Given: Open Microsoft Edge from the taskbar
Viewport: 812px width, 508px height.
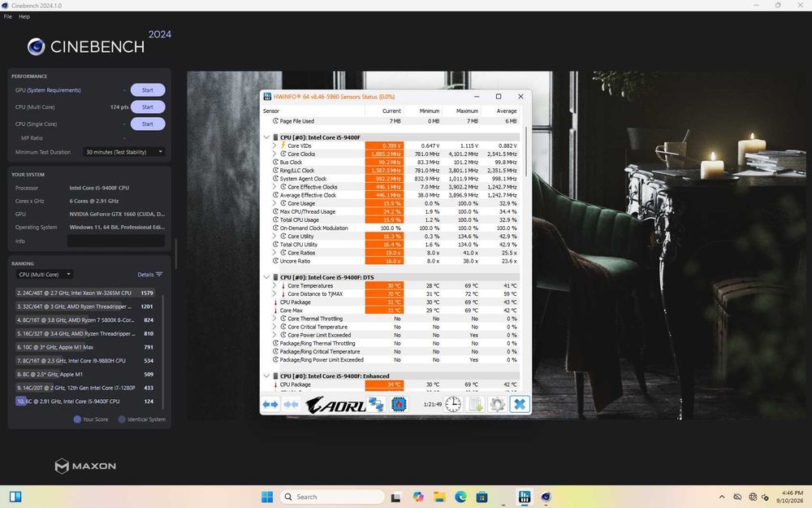Looking at the screenshot, I should click(460, 497).
